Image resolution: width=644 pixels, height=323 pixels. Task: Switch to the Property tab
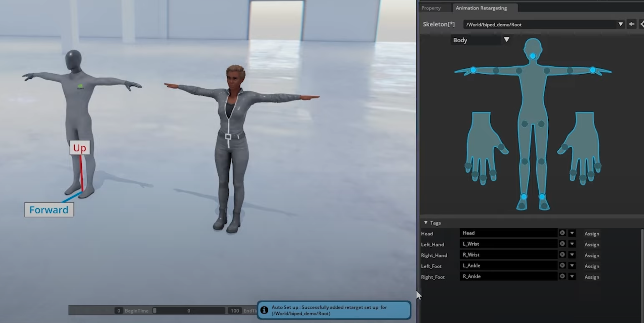pyautogui.click(x=431, y=8)
